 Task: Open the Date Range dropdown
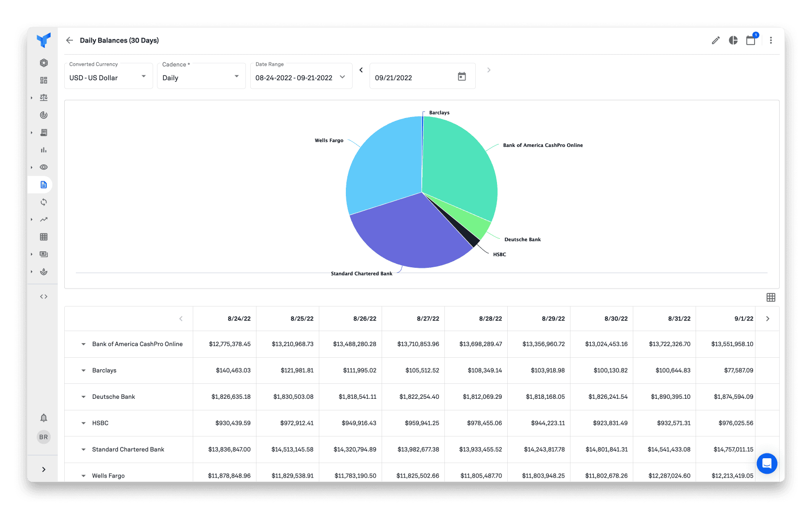pos(342,76)
